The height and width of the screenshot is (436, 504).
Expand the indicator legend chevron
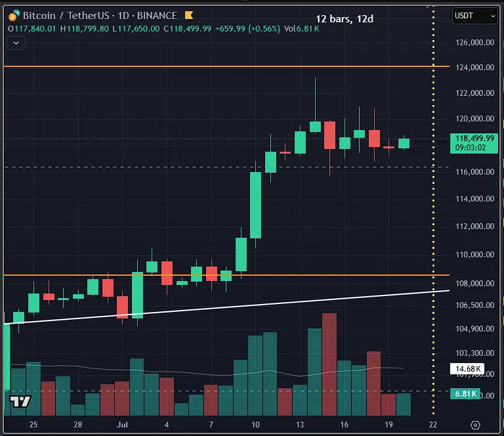(x=16, y=43)
